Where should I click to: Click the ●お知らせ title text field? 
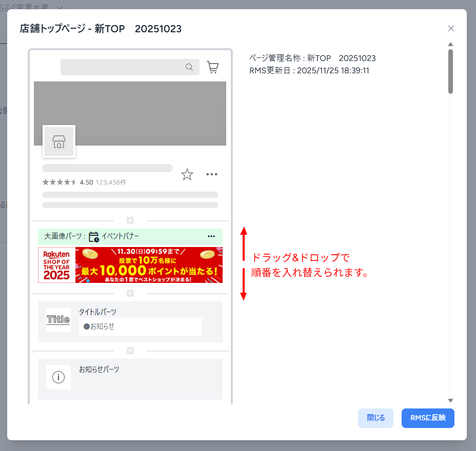coord(140,326)
